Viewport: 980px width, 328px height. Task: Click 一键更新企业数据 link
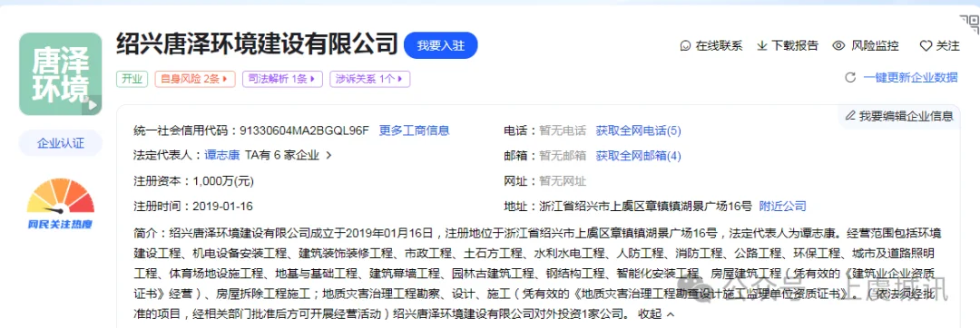pos(911,77)
